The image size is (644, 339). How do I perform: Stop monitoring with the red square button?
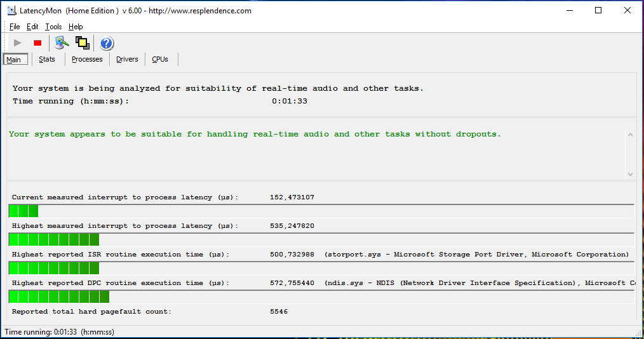37,43
